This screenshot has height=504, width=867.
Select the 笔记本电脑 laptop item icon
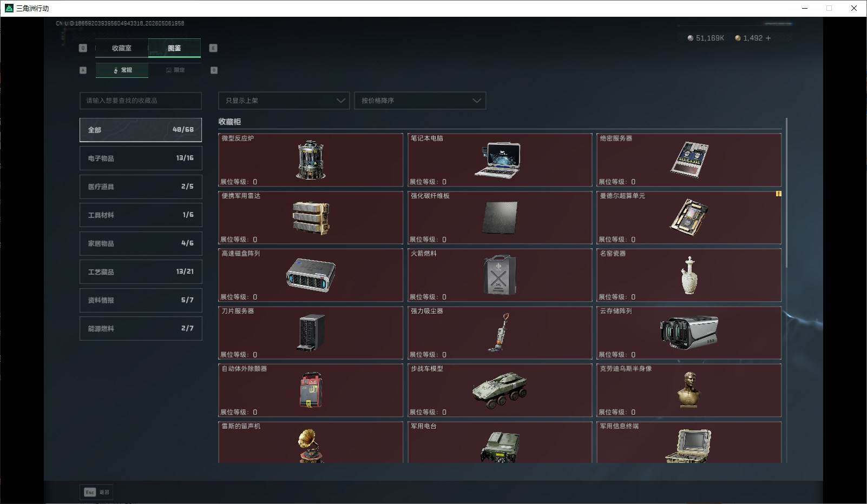point(498,160)
